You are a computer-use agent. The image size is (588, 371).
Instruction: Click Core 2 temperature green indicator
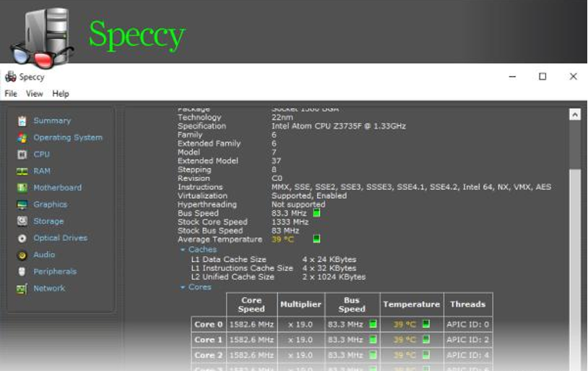426,354
